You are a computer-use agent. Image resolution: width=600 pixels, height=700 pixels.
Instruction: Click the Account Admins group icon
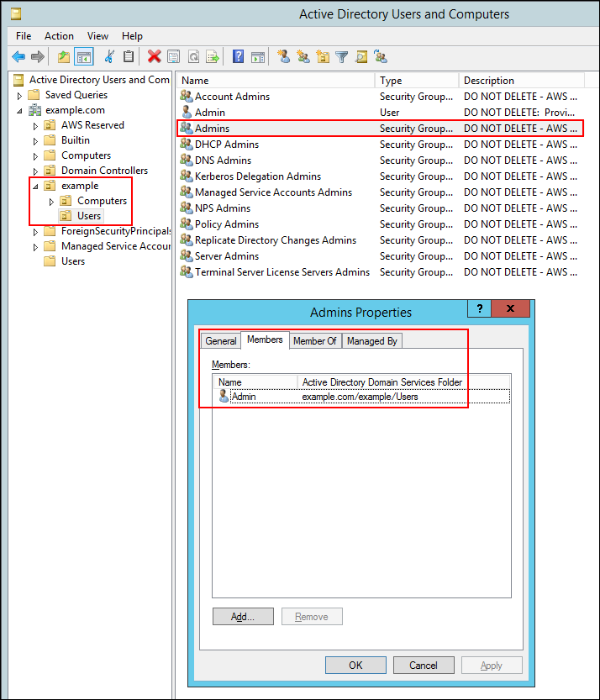point(187,96)
